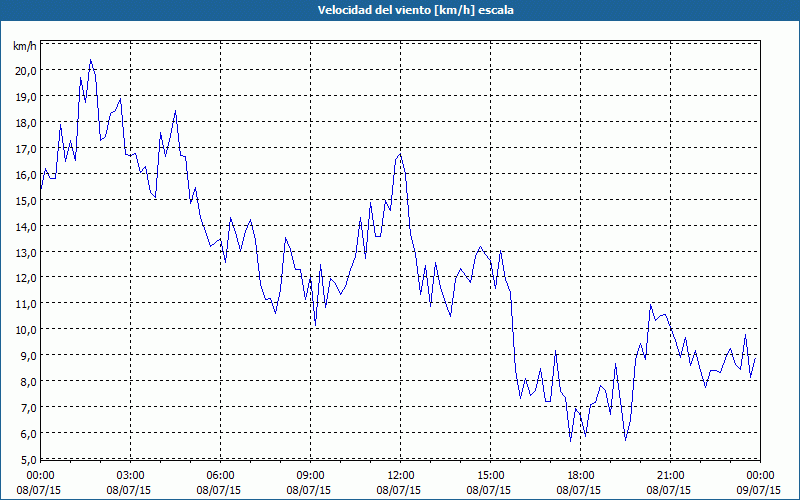Click the '12:00' time label
The height and width of the screenshot is (500, 800).
pos(401,476)
